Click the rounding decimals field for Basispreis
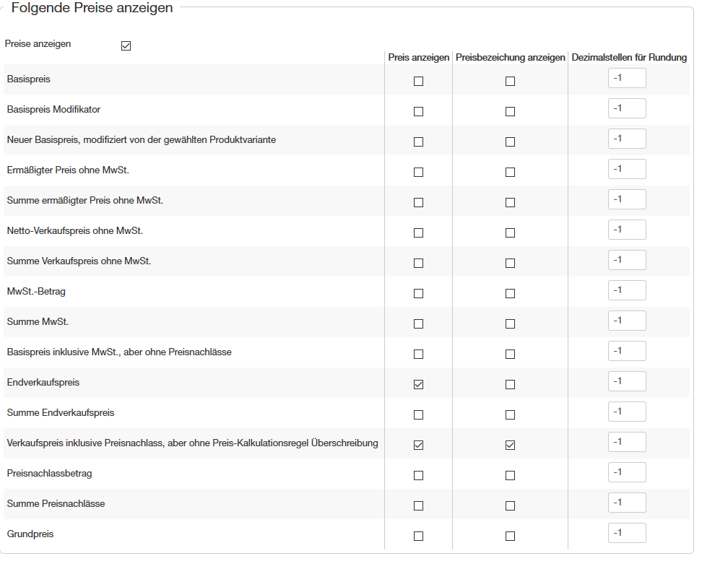 point(627,78)
